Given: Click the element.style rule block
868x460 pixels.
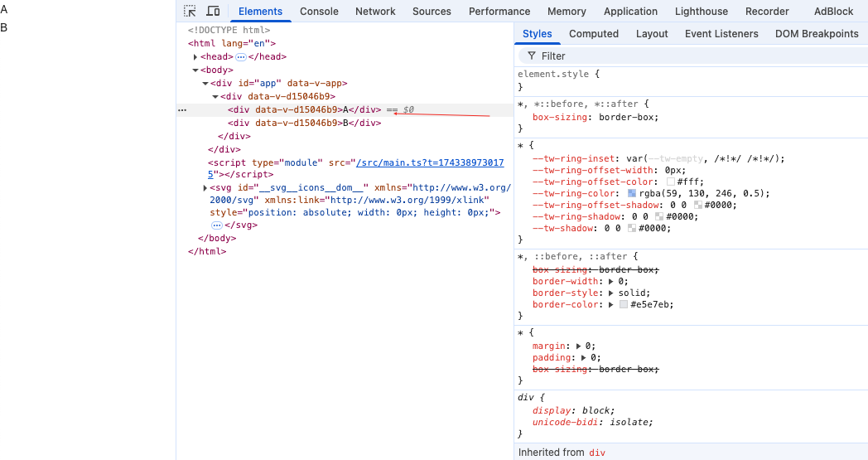Looking at the screenshot, I should [691, 80].
